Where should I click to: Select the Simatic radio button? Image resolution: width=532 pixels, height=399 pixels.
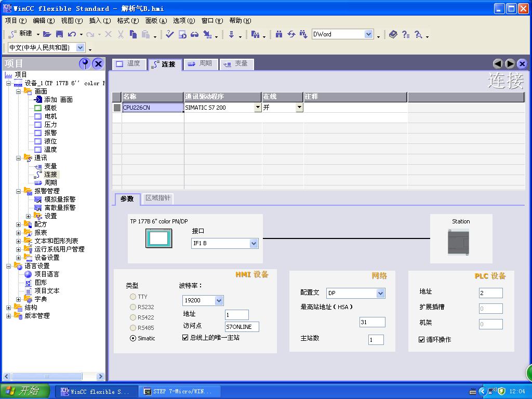point(133,338)
